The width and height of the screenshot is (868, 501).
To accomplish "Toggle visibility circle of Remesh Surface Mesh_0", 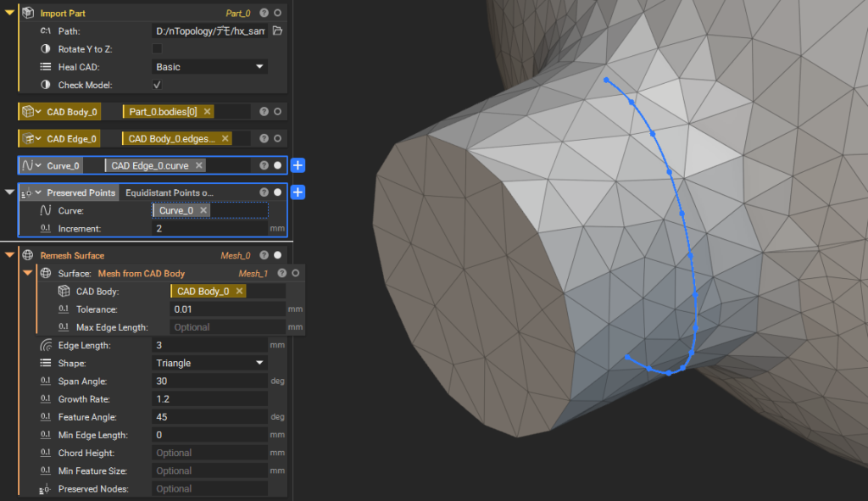I will click(277, 255).
